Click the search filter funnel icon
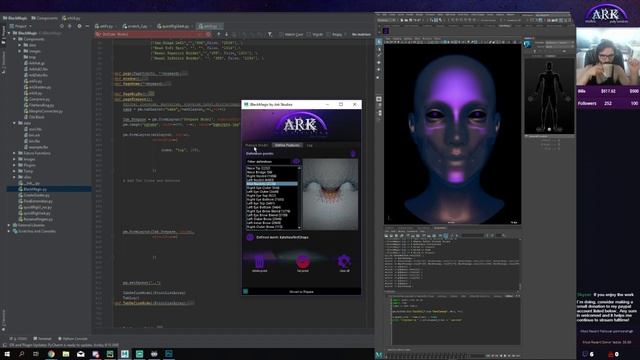This screenshot has height=360, width=640. coord(270,34)
